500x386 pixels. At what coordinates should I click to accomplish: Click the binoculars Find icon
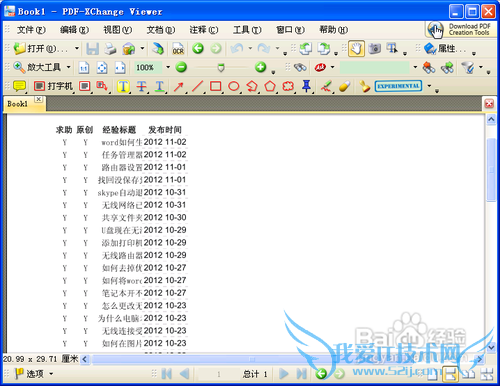click(x=300, y=68)
